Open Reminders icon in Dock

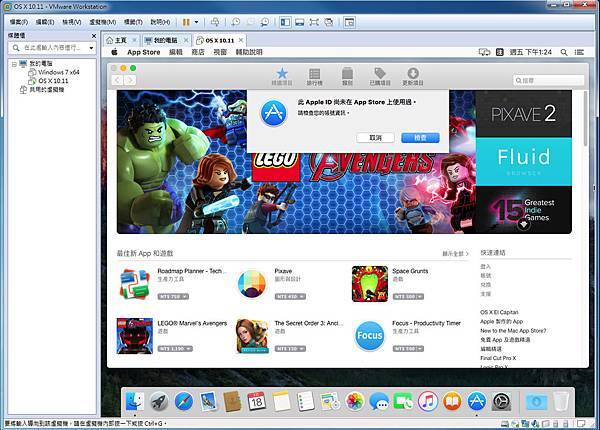[305, 401]
